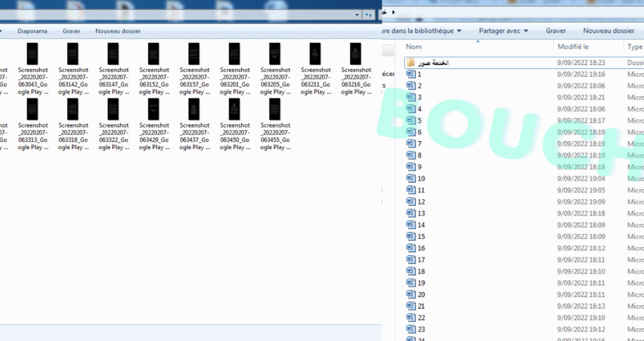
Task: Click date 9/09/2022 18:12 of file 16
Action: pos(581,248)
